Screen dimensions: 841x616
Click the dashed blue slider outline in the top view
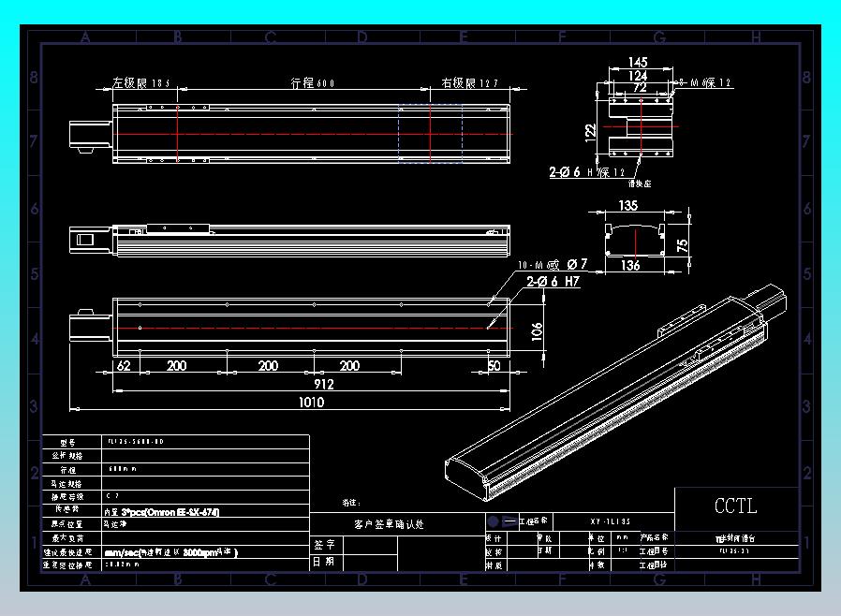pyautogui.click(x=430, y=134)
